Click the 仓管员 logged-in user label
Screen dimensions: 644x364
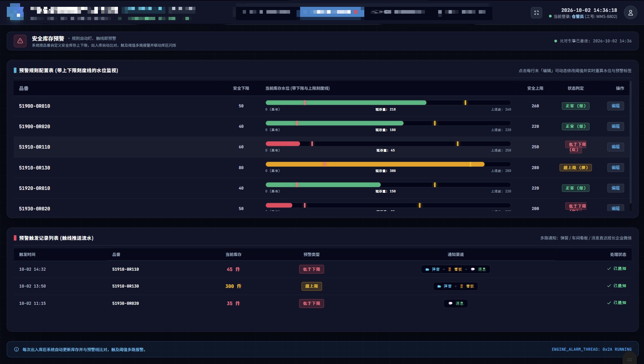(x=577, y=17)
